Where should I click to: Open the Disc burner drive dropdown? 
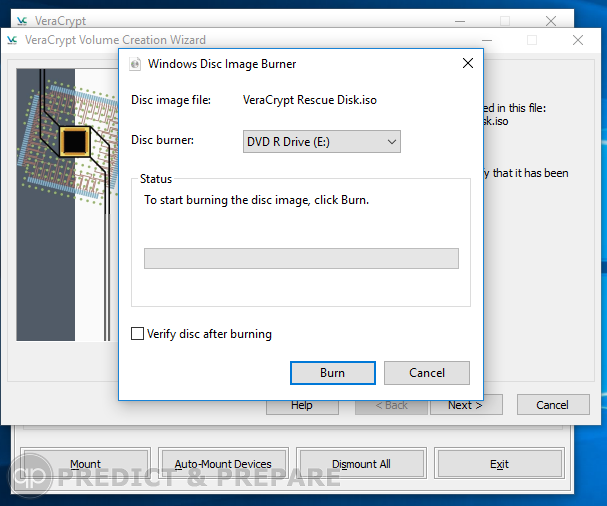[322, 142]
